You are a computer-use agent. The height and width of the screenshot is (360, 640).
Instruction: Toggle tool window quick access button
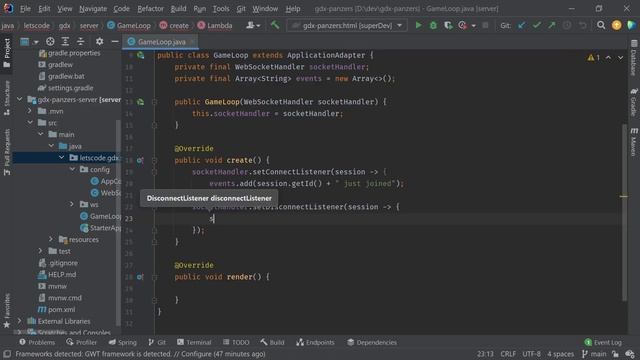coord(7,354)
